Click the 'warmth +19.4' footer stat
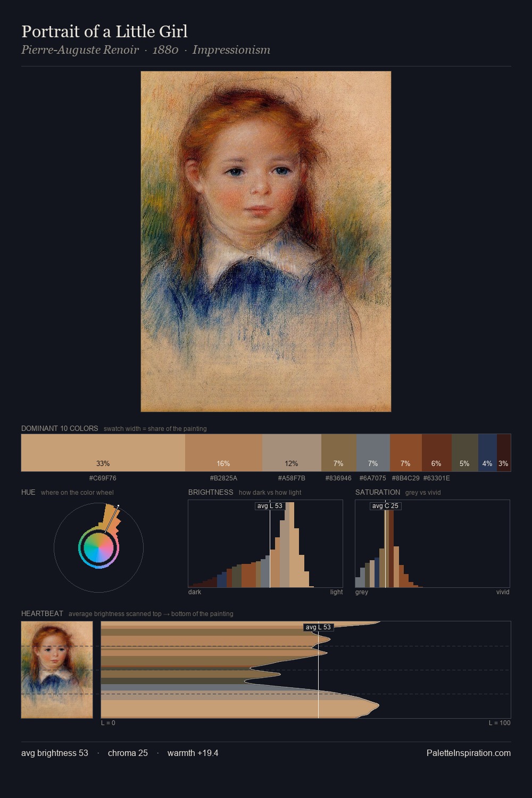Image resolution: width=532 pixels, height=798 pixels. [193, 753]
